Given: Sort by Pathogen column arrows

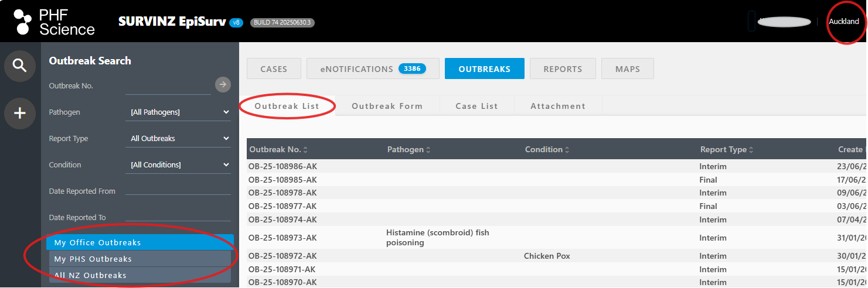Looking at the screenshot, I should pos(428,150).
